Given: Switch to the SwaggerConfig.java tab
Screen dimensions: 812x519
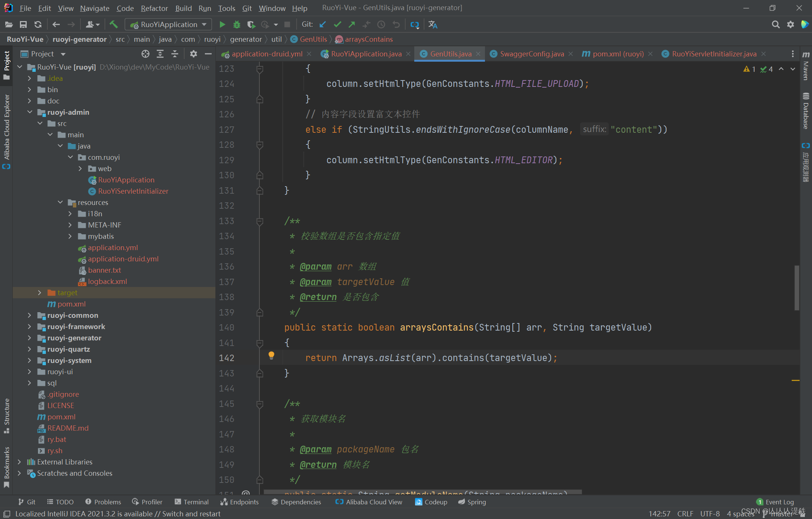Looking at the screenshot, I should tap(532, 54).
